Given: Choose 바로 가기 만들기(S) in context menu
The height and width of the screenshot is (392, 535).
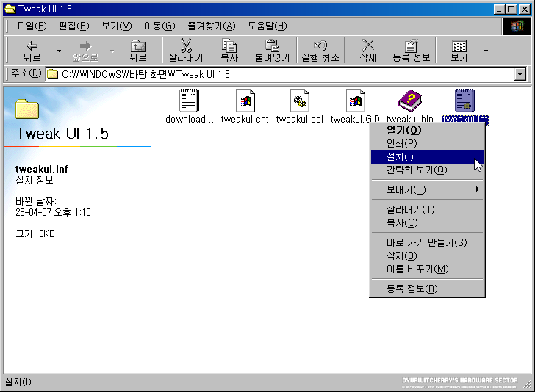Looking at the screenshot, I should pyautogui.click(x=427, y=242).
